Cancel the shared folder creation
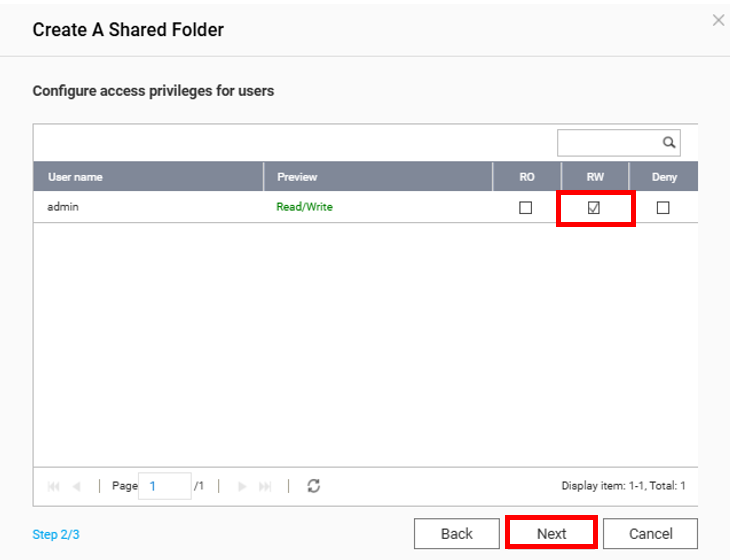 650,534
